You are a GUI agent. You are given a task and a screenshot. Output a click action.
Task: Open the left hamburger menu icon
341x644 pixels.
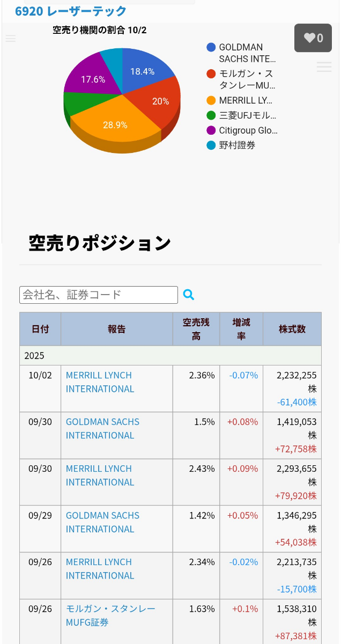pyautogui.click(x=11, y=39)
